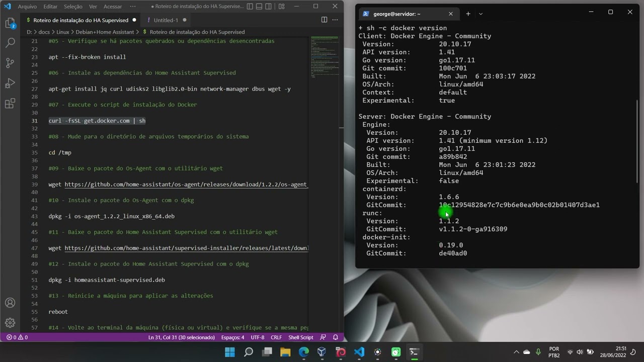Change the file encoding UTF-8
This screenshot has width=644, height=362.
[x=257, y=337]
